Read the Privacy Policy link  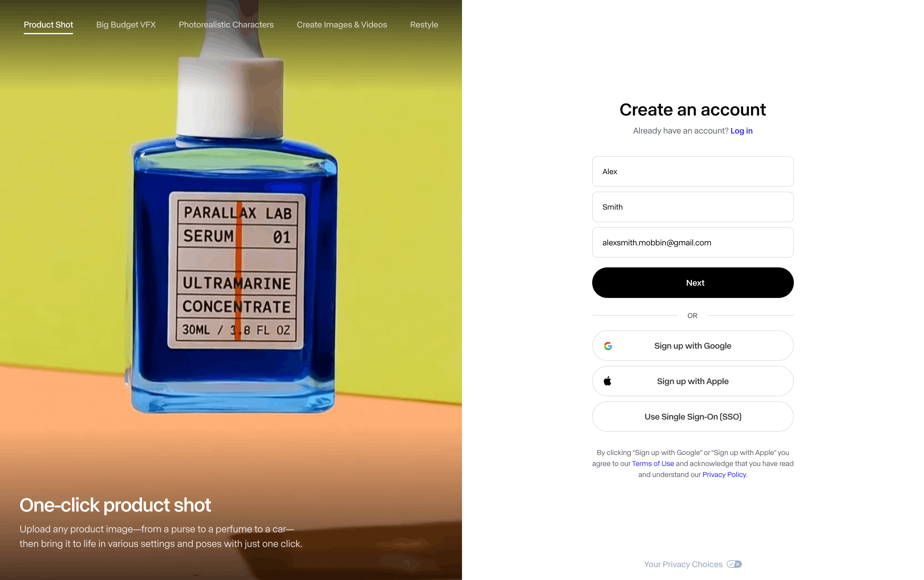[x=724, y=475]
